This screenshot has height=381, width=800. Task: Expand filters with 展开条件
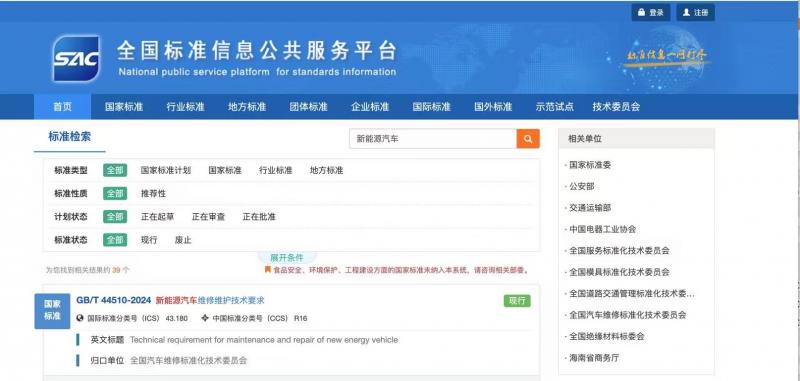287,258
